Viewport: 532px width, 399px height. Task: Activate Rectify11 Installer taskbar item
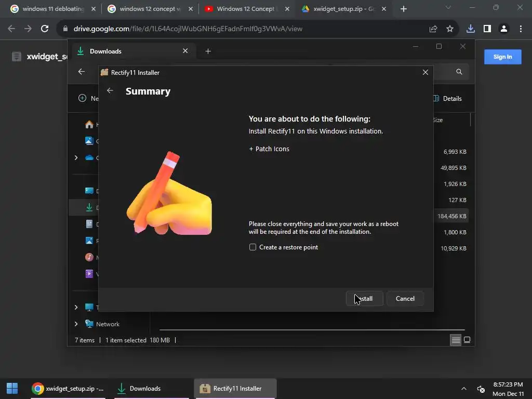pyautogui.click(x=235, y=389)
